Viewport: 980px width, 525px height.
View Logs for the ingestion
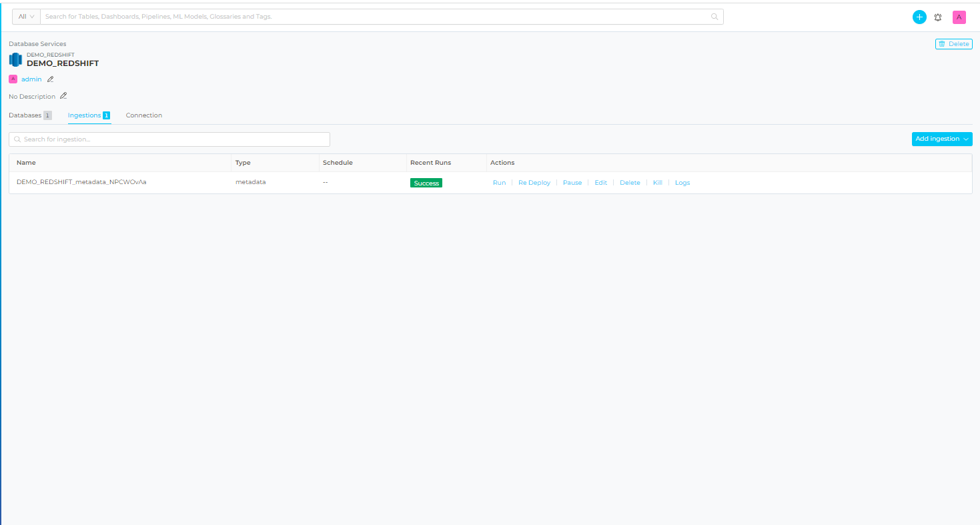[x=682, y=183]
